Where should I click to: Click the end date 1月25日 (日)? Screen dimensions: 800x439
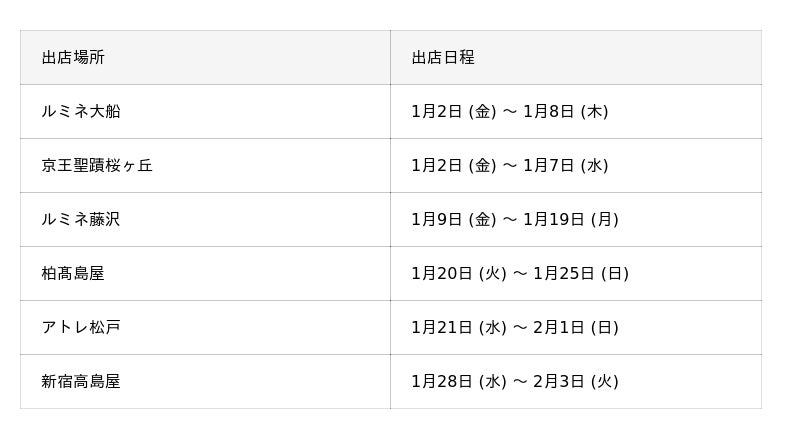(x=581, y=273)
